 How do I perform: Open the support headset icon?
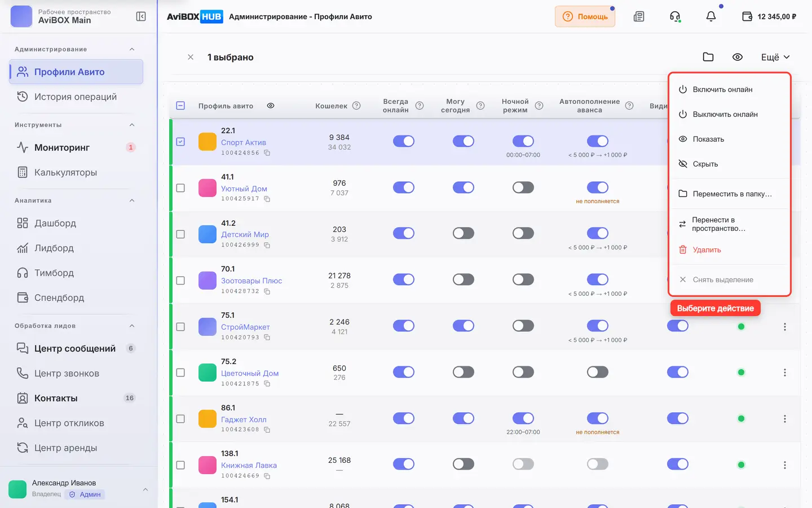tap(675, 16)
